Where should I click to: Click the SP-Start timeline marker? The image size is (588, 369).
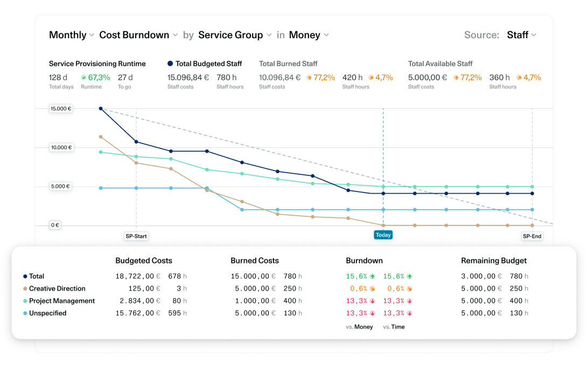coord(136,236)
